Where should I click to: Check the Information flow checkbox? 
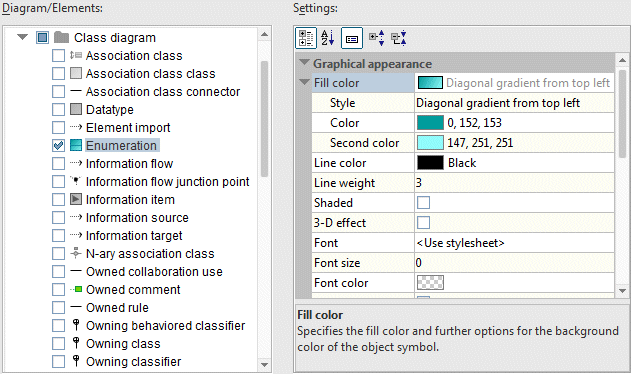[58, 163]
